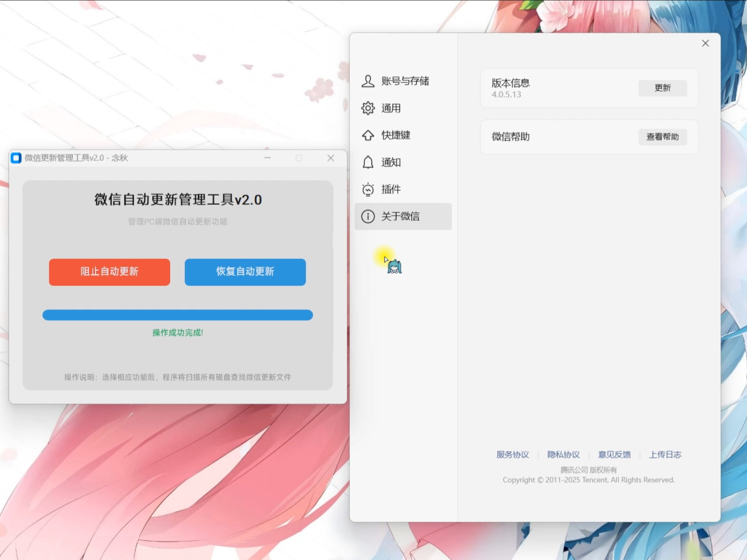Click the plugin bulb icon beside 插件
This screenshot has height=560, width=747.
(x=368, y=189)
